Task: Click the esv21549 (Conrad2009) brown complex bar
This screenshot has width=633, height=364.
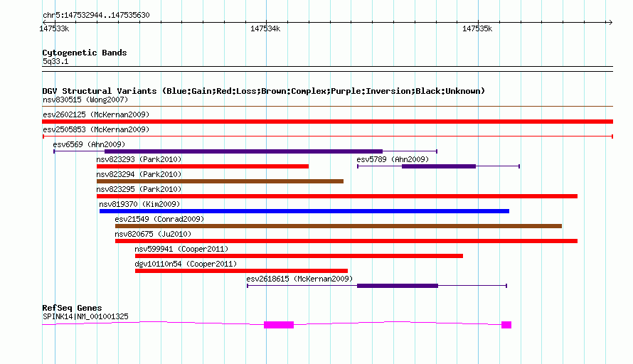Action: [339, 226]
